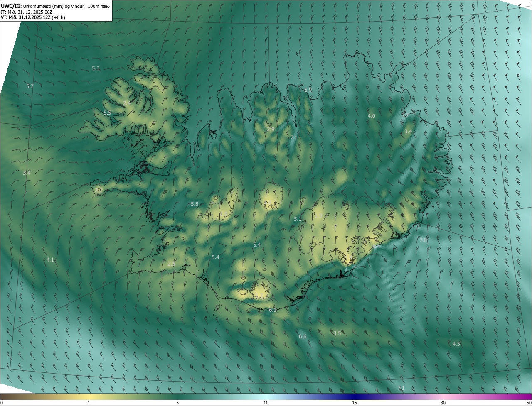Click the 3.5 value label on the map
This screenshot has width=532, height=406.
coord(337,333)
